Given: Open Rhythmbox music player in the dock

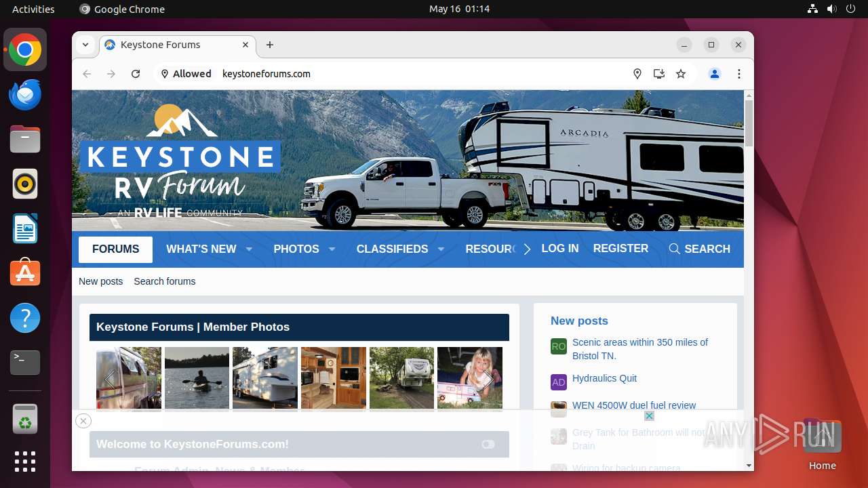Looking at the screenshot, I should tap(25, 184).
